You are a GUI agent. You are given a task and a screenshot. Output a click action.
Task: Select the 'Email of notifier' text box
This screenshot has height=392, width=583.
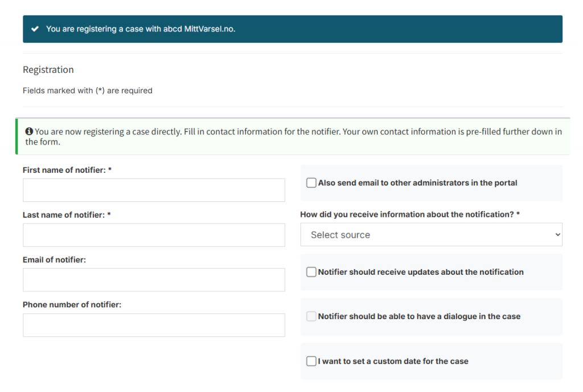pos(154,280)
